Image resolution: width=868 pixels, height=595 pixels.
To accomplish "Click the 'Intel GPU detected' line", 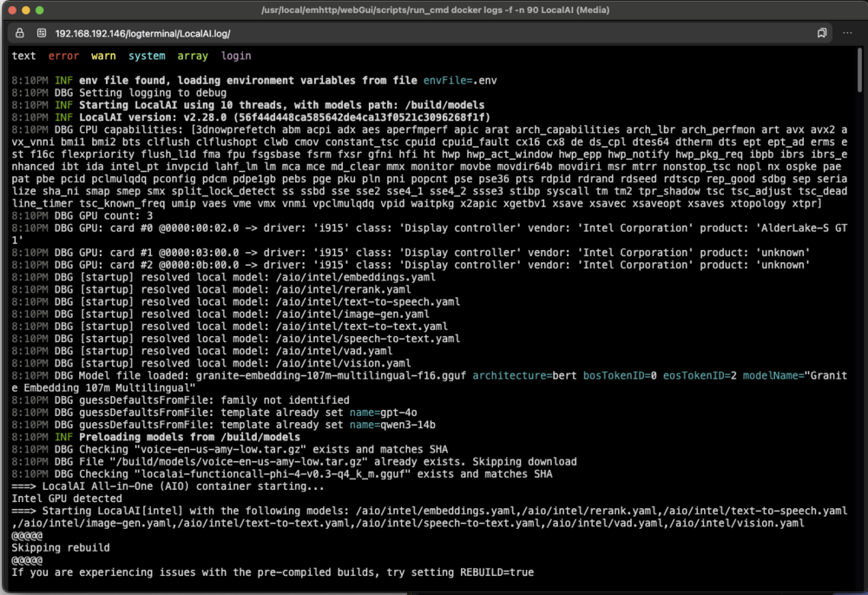I will (x=67, y=499).
